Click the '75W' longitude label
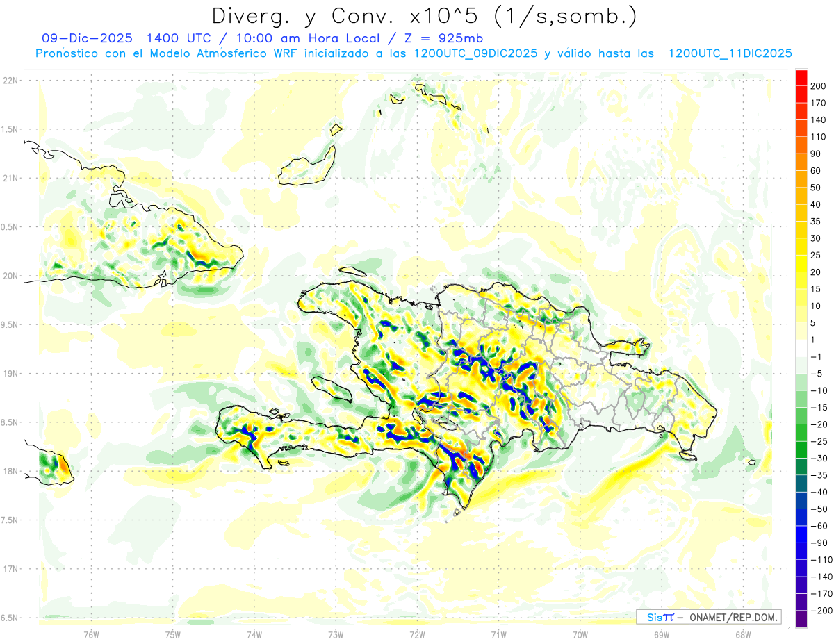 point(173,634)
